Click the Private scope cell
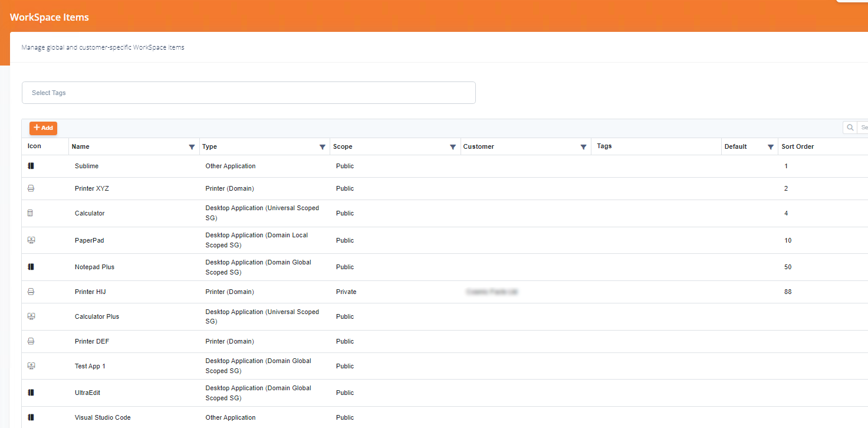This screenshot has height=428, width=868. [346, 292]
